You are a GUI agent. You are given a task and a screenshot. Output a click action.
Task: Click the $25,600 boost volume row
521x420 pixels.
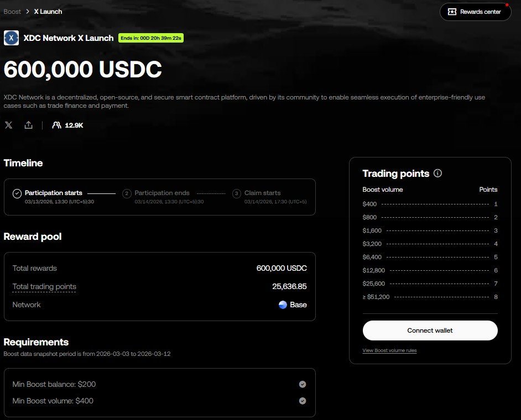(x=430, y=283)
